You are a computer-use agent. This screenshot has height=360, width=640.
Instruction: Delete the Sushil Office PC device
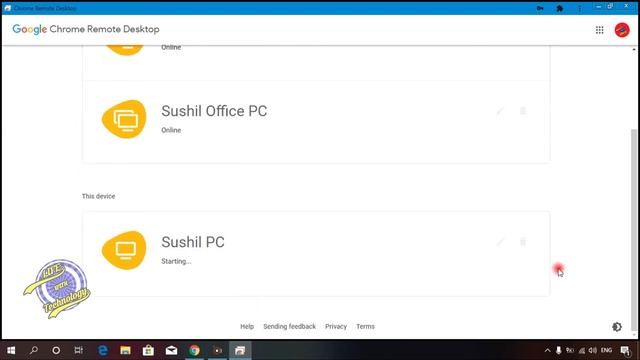pyautogui.click(x=523, y=111)
